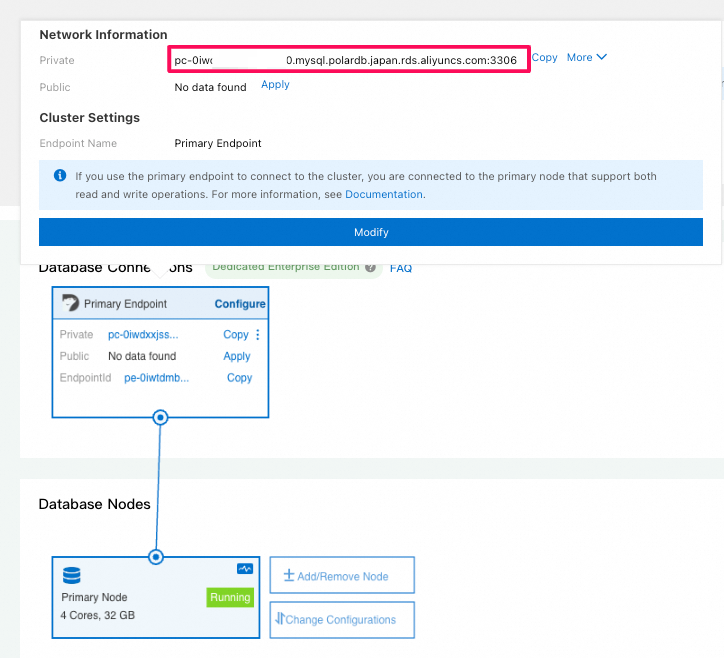Select the highlighted private endpoint address field
Image resolution: width=724 pixels, height=658 pixels.
pyautogui.click(x=349, y=59)
